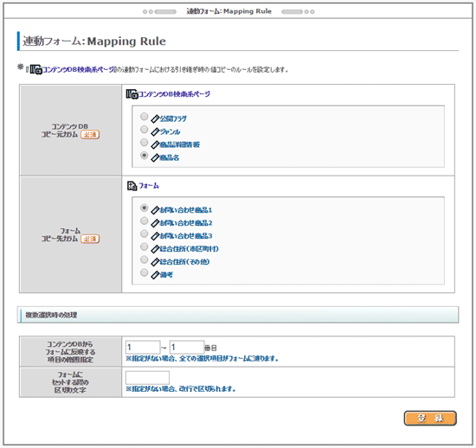This screenshot has height=448, width=476.
Task: Click the 登録 submit button
Action: pos(430,419)
